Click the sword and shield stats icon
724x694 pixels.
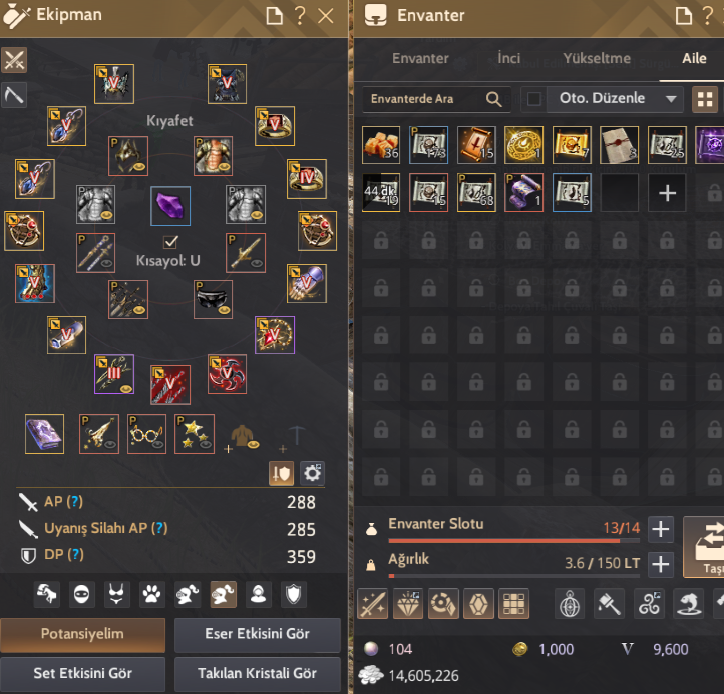[282, 473]
